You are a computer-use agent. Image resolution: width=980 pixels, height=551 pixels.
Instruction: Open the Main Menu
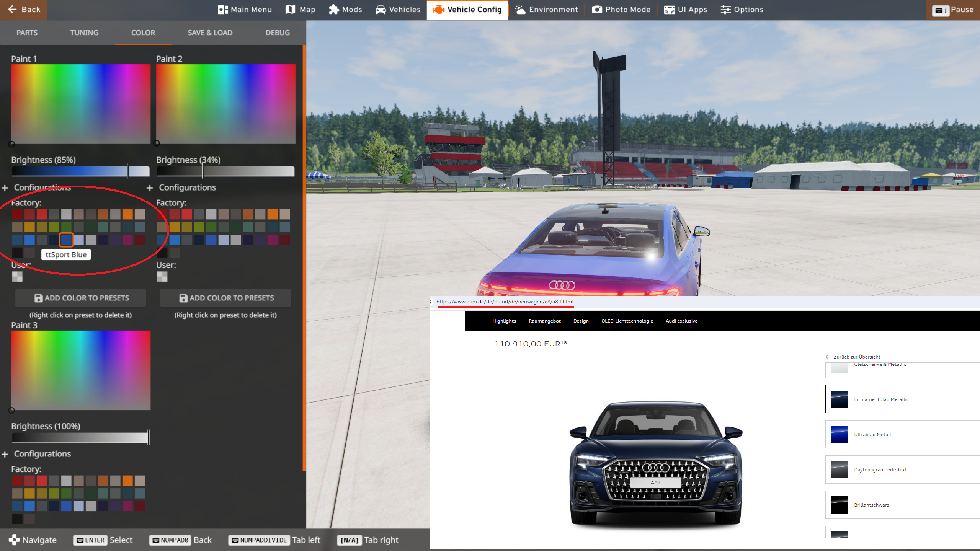245,10
